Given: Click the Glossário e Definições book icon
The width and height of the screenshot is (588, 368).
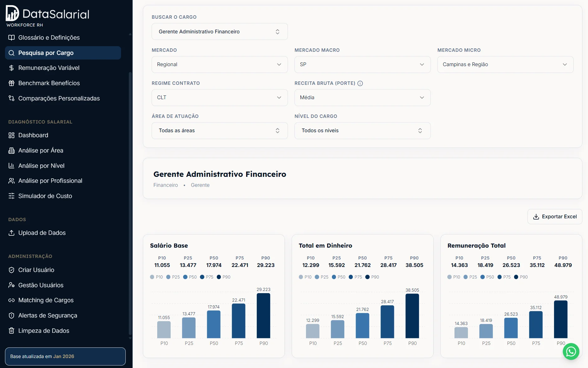Looking at the screenshot, I should pyautogui.click(x=12, y=38).
